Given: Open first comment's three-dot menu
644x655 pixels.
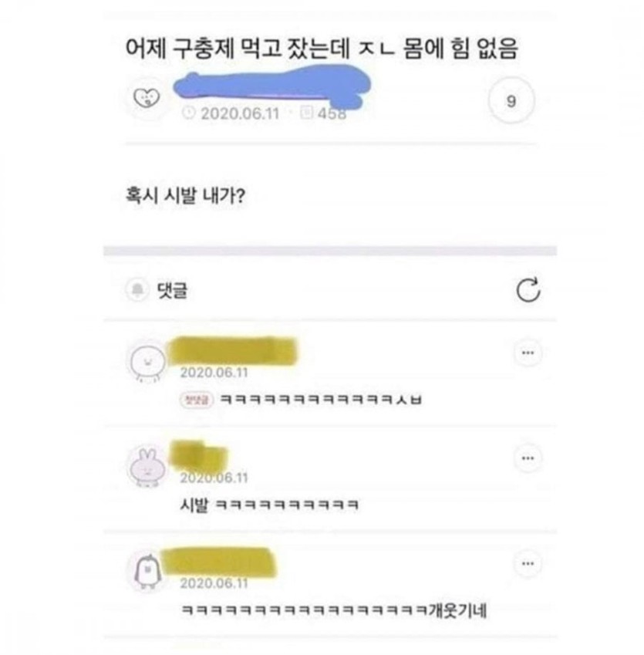Looking at the screenshot, I should (x=528, y=353).
